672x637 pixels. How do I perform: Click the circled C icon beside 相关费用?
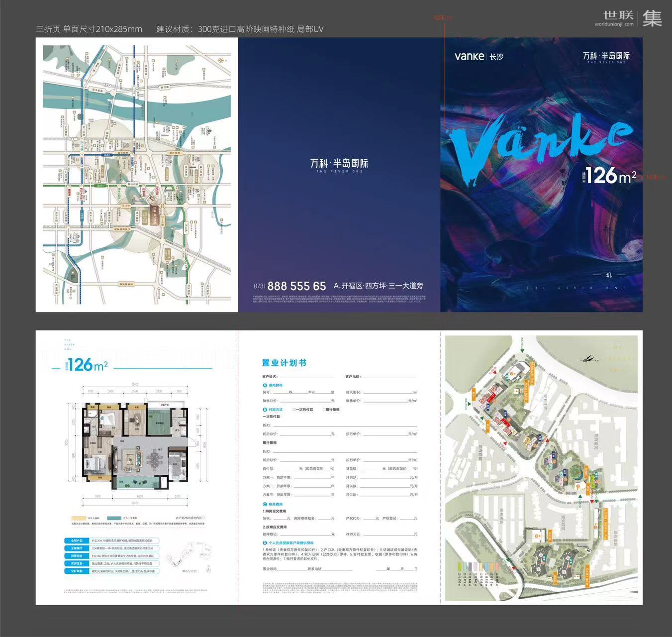[265, 504]
